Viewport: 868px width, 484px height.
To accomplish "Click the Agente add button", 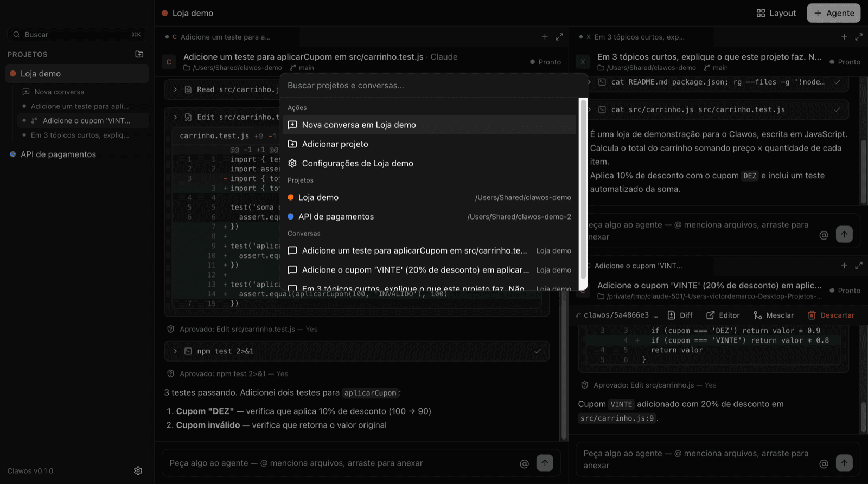I will click(x=834, y=13).
